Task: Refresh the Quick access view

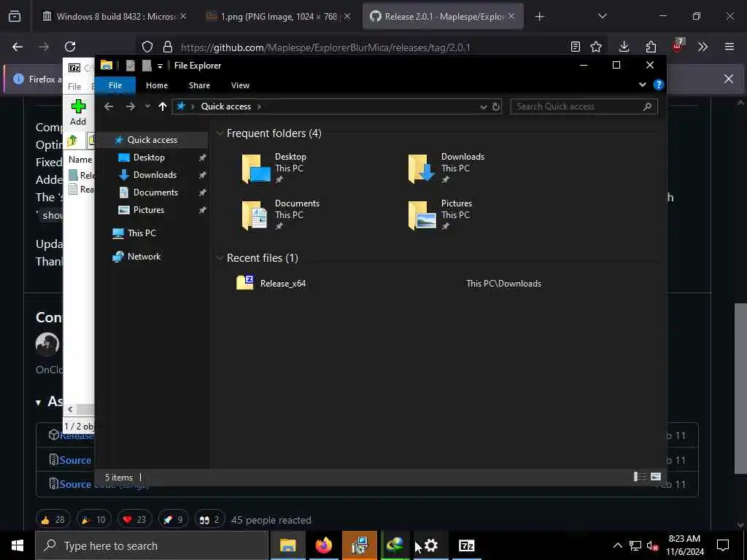Action: coord(496,106)
